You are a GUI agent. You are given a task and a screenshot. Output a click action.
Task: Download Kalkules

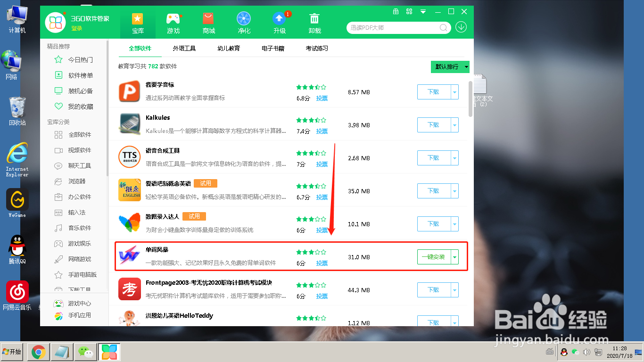(x=434, y=125)
